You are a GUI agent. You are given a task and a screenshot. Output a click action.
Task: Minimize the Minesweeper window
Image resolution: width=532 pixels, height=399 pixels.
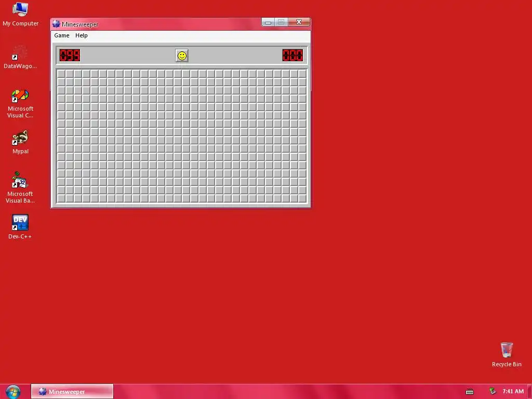coord(268,22)
